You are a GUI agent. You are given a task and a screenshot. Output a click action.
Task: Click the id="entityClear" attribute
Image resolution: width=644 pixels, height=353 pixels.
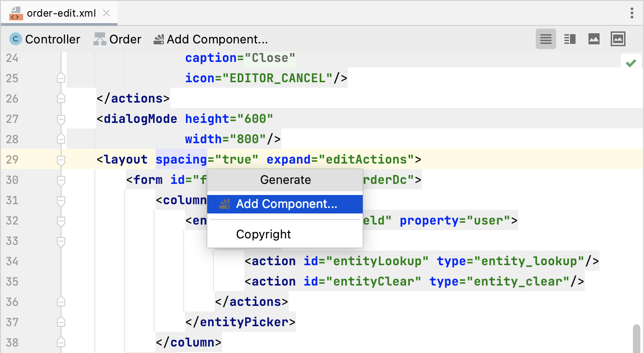coord(362,281)
